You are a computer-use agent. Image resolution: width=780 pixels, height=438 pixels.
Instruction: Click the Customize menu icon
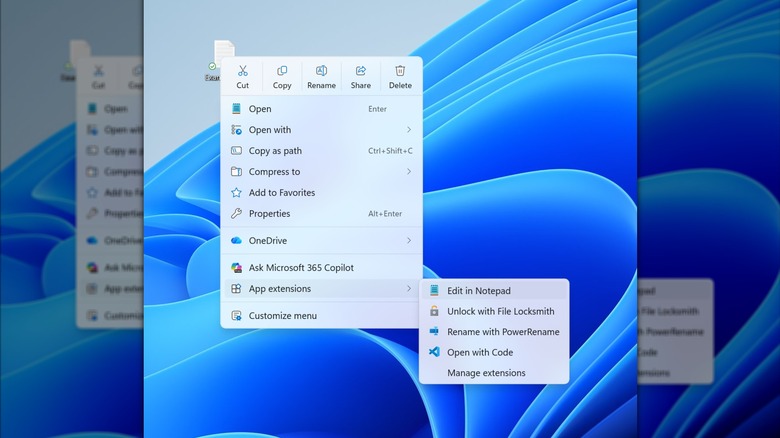tap(236, 316)
